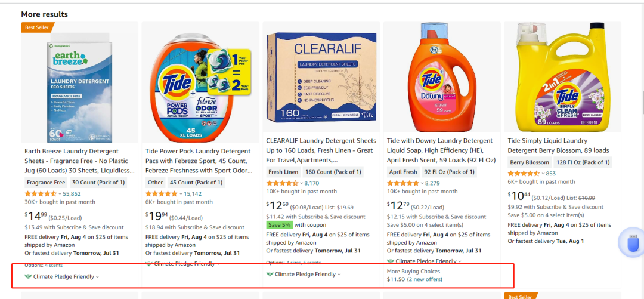
Task: Select the Fragrance Free option for Earth Breeze
Action: [46, 183]
